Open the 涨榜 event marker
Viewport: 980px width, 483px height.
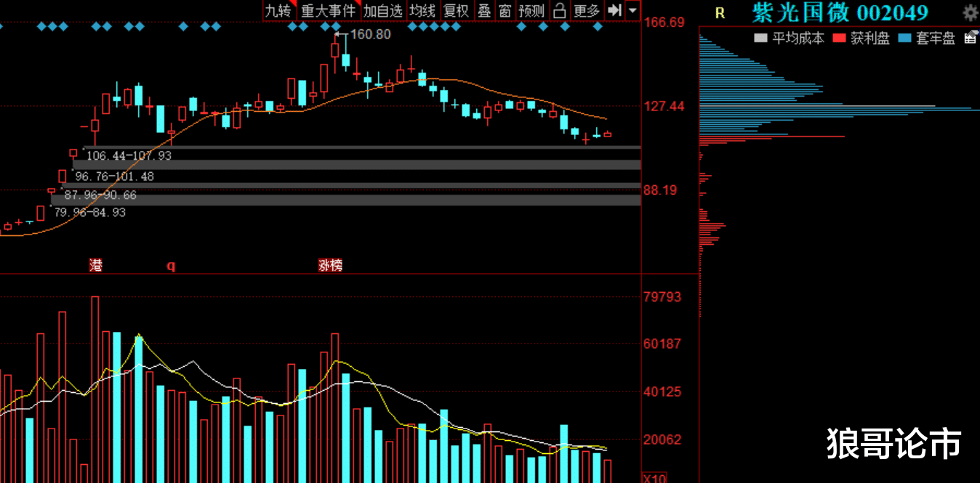(x=330, y=265)
